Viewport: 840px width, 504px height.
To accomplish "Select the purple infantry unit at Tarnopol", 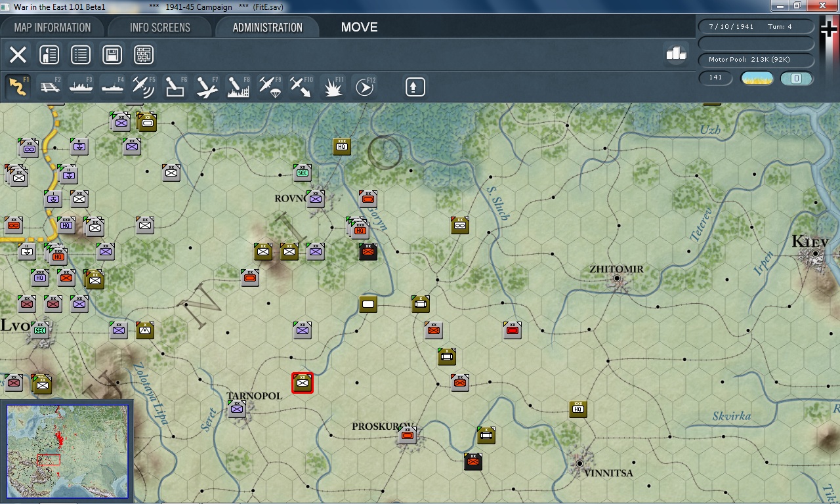I will click(237, 409).
